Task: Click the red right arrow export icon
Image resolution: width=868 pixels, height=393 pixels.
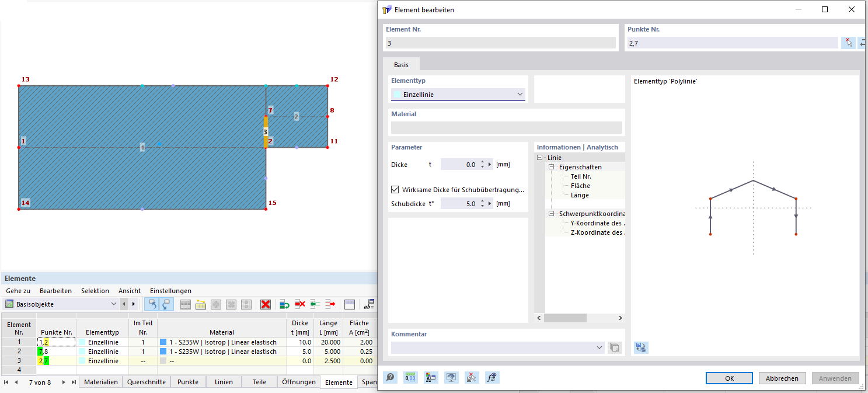Action: (x=330, y=304)
